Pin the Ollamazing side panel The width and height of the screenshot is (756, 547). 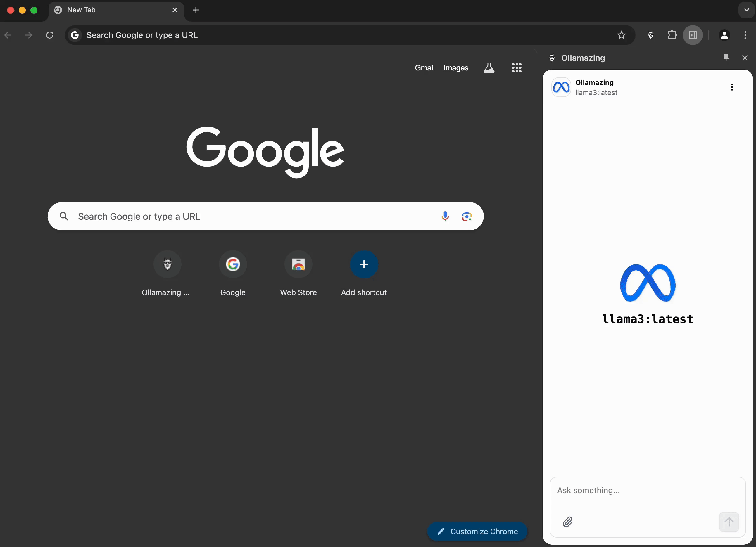click(726, 58)
